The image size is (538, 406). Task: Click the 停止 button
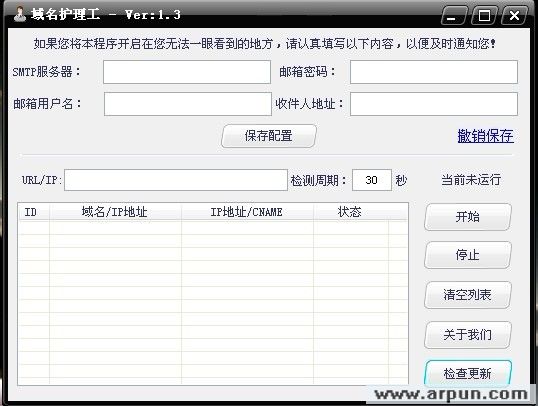468,255
